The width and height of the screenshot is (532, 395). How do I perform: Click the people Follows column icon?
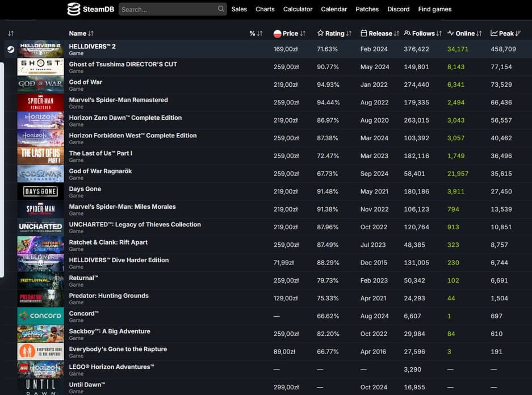[x=407, y=33]
